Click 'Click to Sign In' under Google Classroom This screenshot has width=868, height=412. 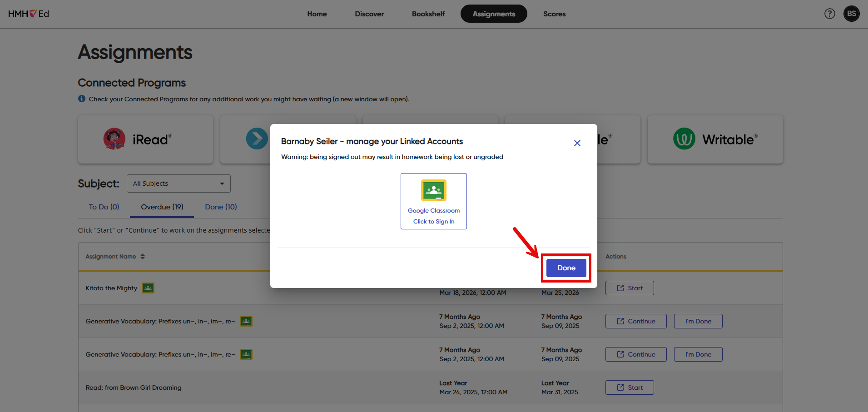pyautogui.click(x=434, y=222)
